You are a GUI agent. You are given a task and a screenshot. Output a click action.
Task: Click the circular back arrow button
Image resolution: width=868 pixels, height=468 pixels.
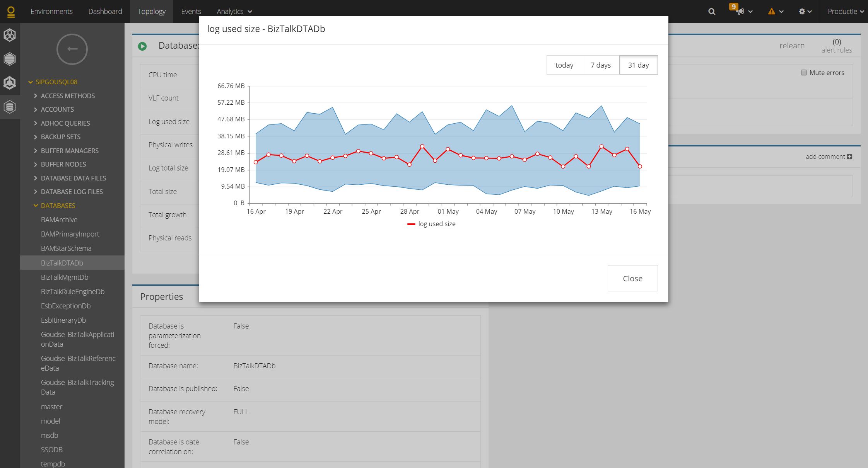(72, 49)
